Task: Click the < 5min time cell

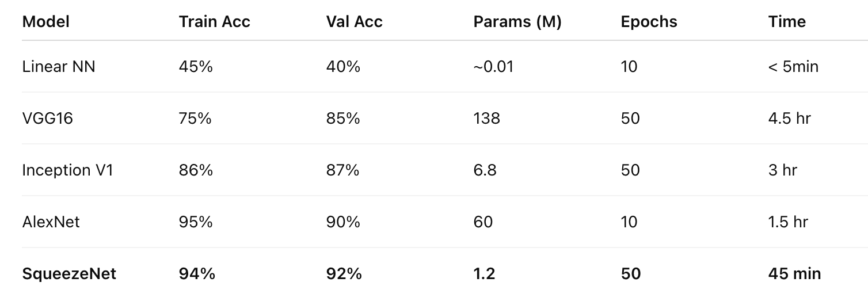Action: click(793, 67)
